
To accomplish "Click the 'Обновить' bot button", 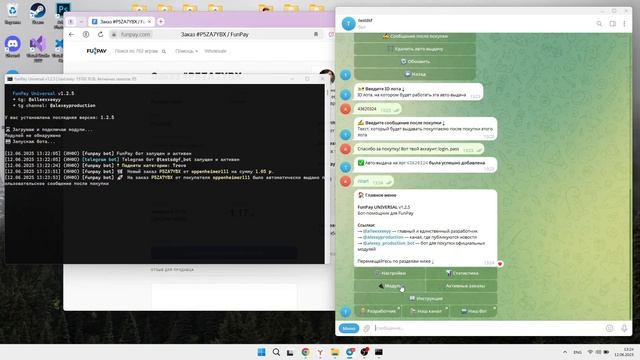I will 415,62.
